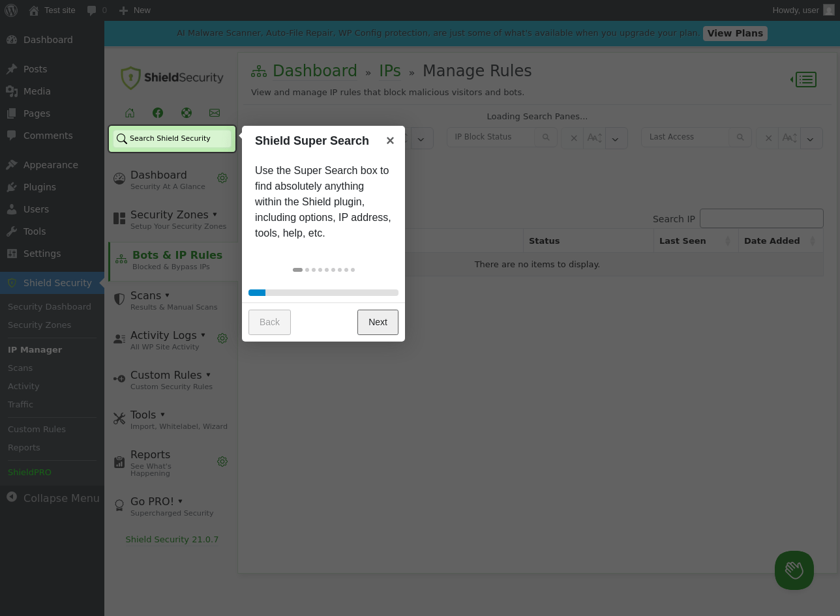Open Plugins in WordPress menu
Screen dimensions: 840x616
[52, 187]
